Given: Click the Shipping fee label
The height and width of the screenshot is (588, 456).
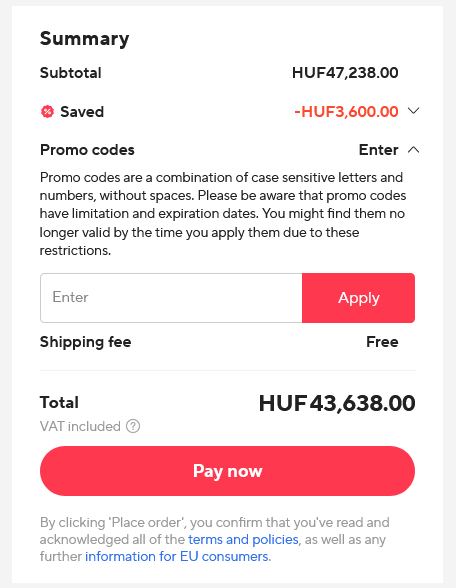Looking at the screenshot, I should [86, 342].
